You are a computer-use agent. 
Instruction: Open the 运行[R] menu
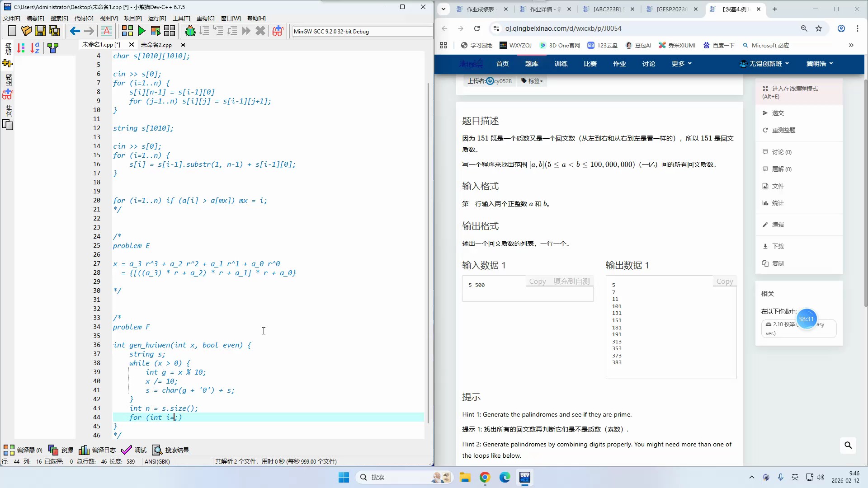pyautogui.click(x=157, y=19)
